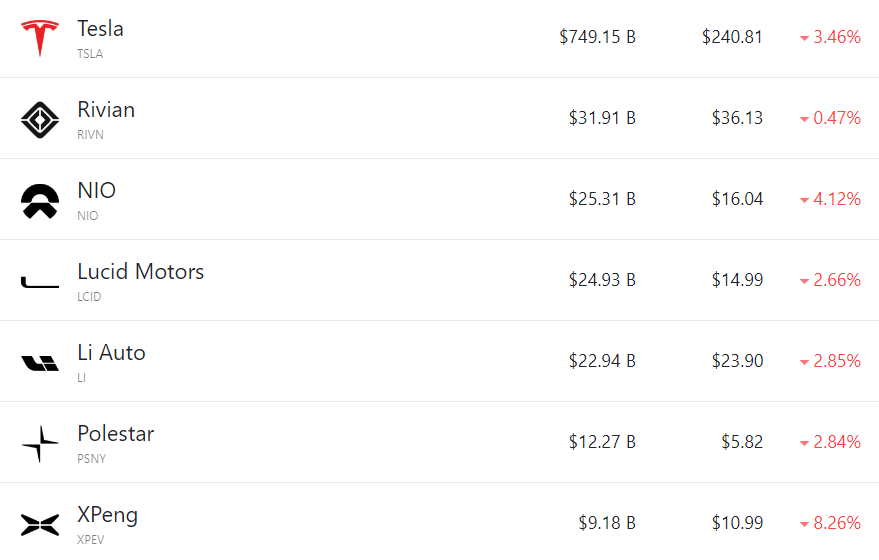Click Polestar's $5.82 share price

tap(742, 442)
